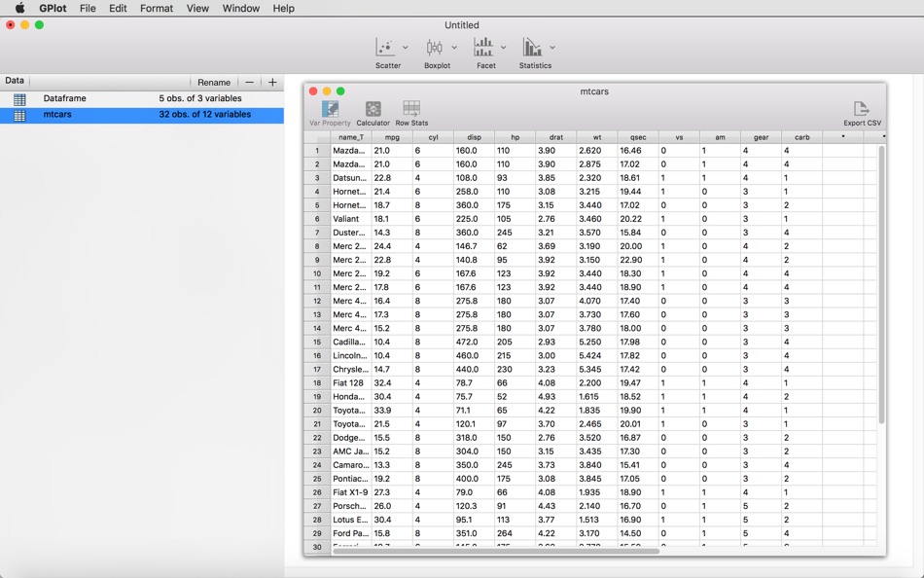Screen dimensions: 924x578
Task: Open the Help menu
Action: tap(283, 8)
